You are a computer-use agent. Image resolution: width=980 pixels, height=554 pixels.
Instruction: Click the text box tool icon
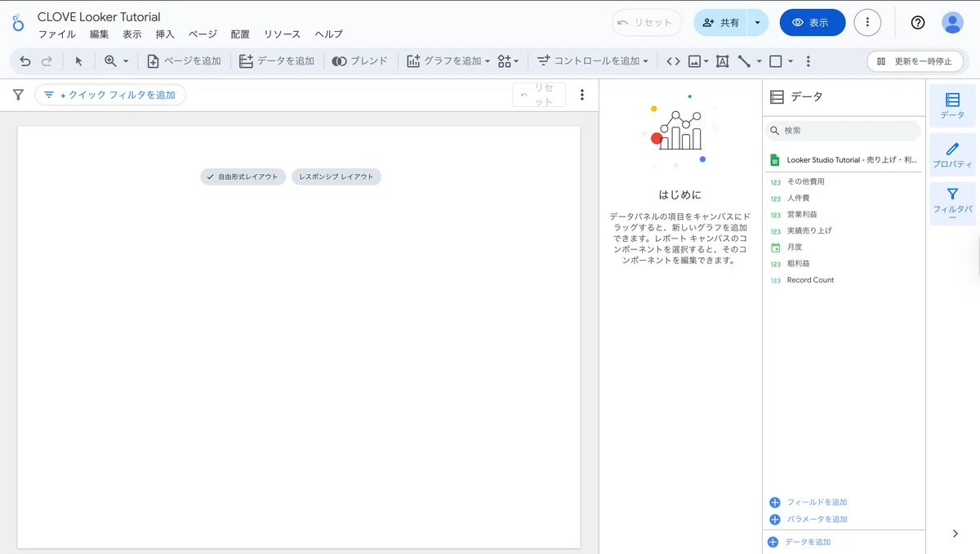pyautogui.click(x=722, y=61)
